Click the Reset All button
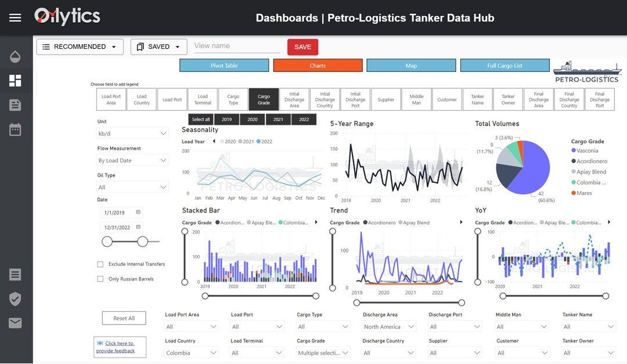 pyautogui.click(x=124, y=318)
